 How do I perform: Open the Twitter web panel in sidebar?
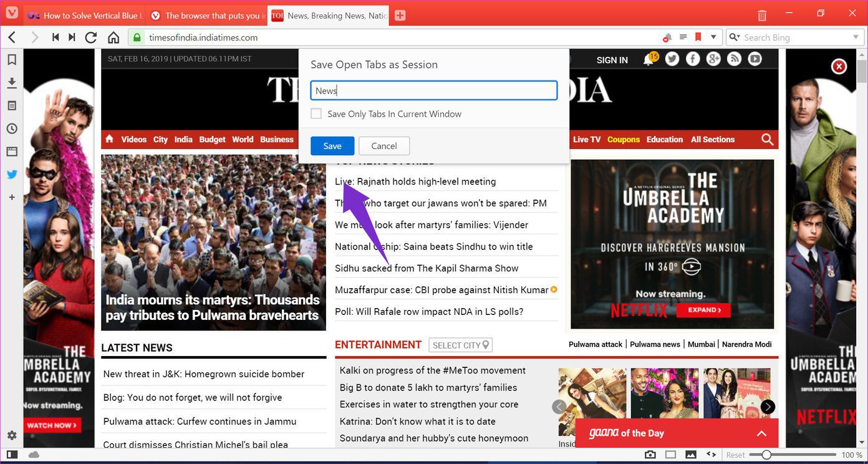[x=12, y=175]
